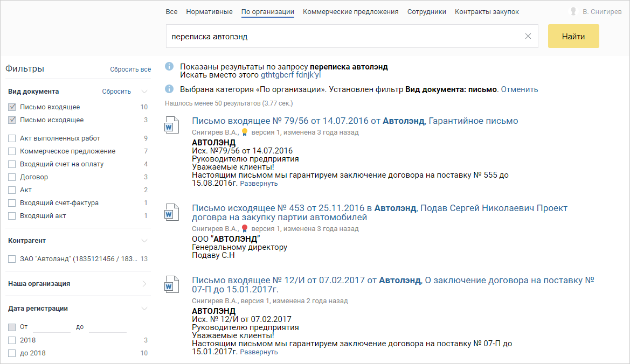Open the Контракты закупок tab
The width and height of the screenshot is (630, 364).
(x=487, y=11)
